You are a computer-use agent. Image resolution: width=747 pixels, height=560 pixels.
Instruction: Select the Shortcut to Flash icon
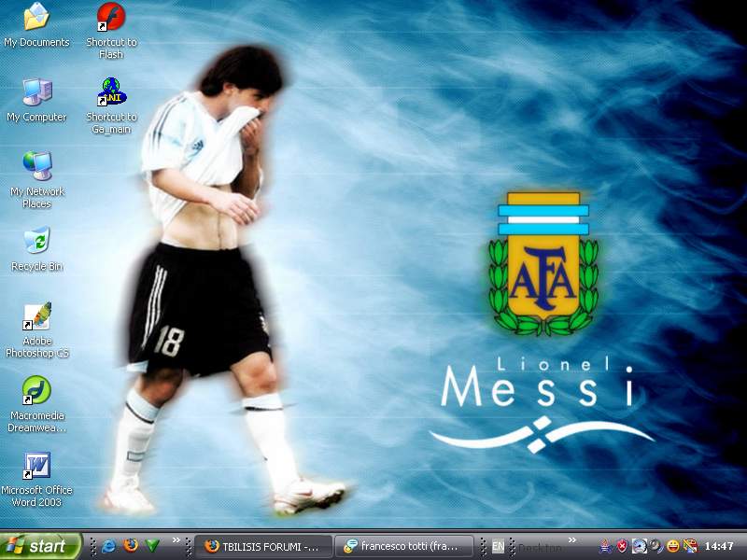pyautogui.click(x=111, y=31)
